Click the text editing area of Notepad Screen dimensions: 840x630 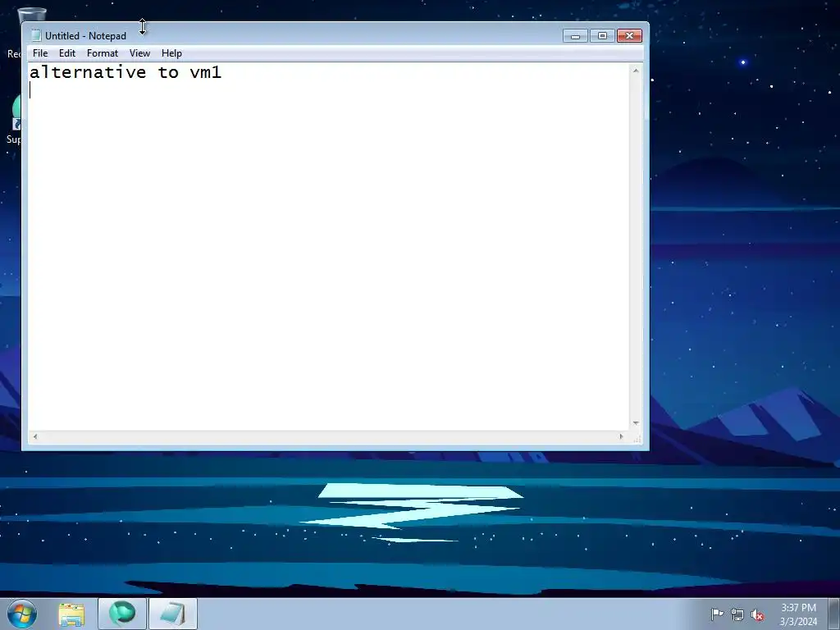[329, 246]
